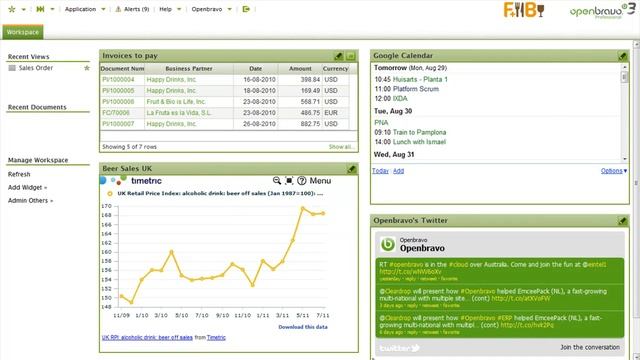The width and height of the screenshot is (640, 360).
Task: Open UK RPI alcoholic drink link
Action: [x=147, y=337]
